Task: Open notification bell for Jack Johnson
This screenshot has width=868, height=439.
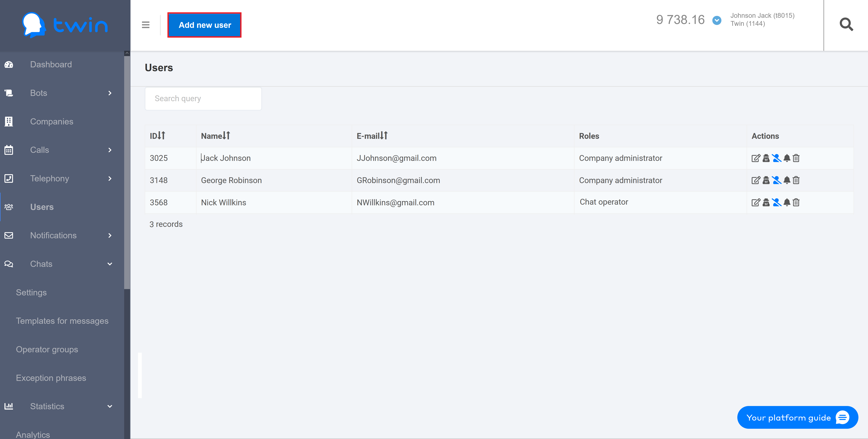Action: coord(786,158)
